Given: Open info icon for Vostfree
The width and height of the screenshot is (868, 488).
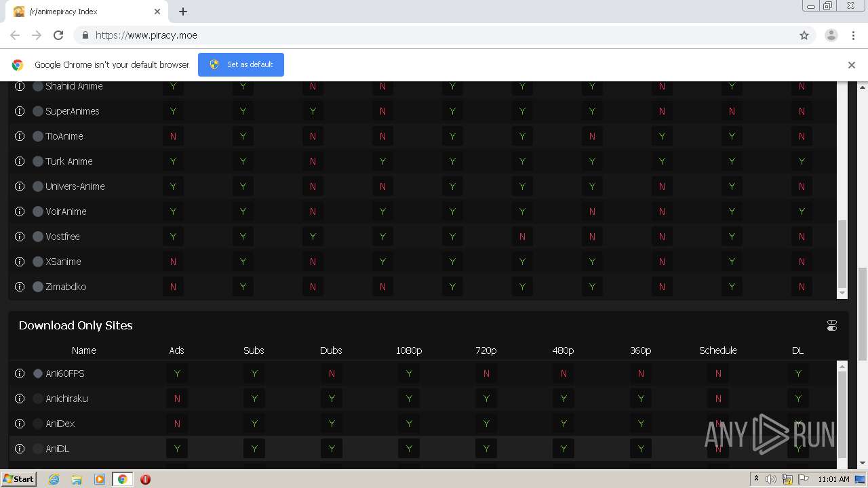Looking at the screenshot, I should (20, 237).
